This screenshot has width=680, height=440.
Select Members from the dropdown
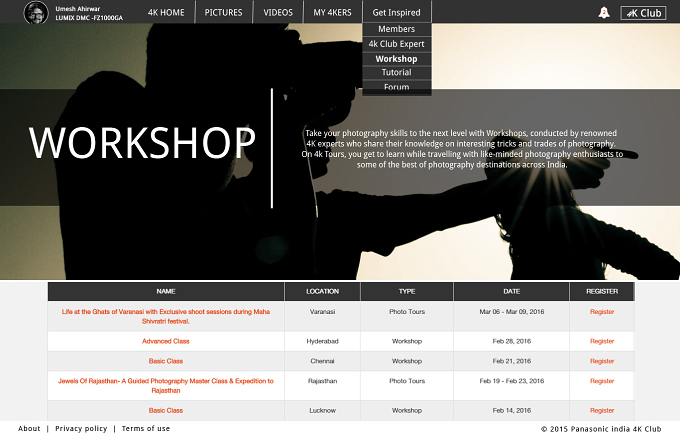[396, 29]
